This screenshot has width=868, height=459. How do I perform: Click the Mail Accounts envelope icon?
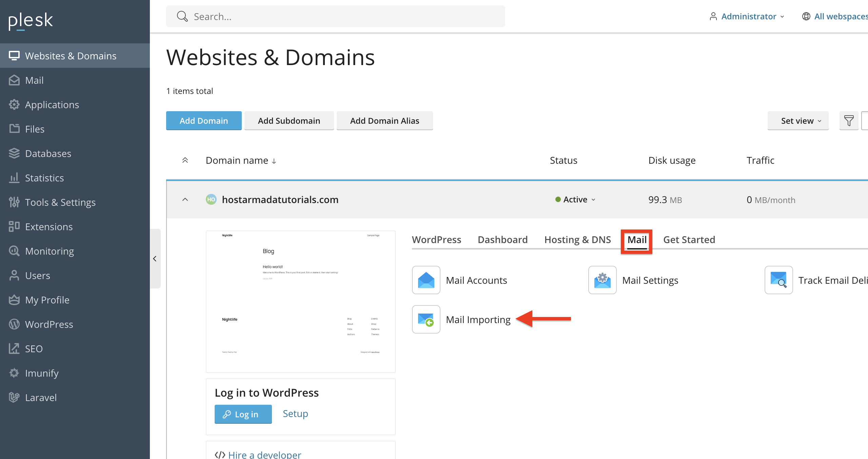click(426, 280)
